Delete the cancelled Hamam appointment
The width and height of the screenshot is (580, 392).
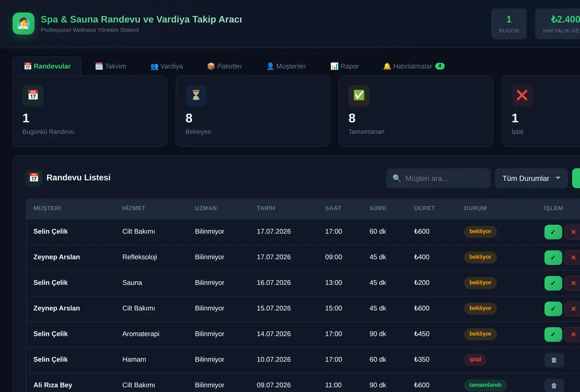click(554, 360)
